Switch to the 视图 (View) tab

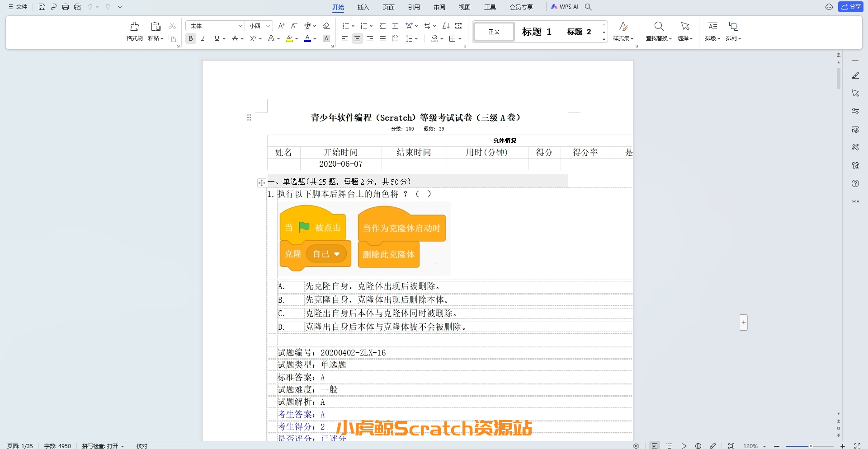pyautogui.click(x=465, y=7)
